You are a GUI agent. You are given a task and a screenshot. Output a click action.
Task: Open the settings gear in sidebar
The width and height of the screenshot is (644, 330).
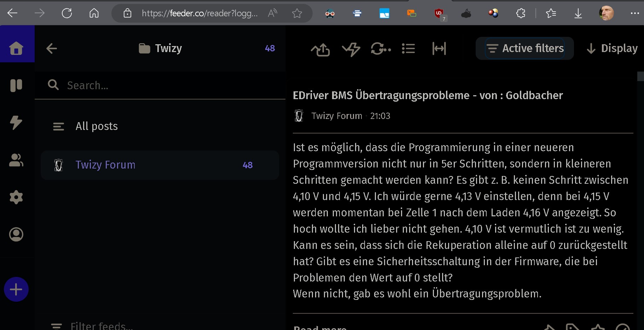[x=16, y=197]
